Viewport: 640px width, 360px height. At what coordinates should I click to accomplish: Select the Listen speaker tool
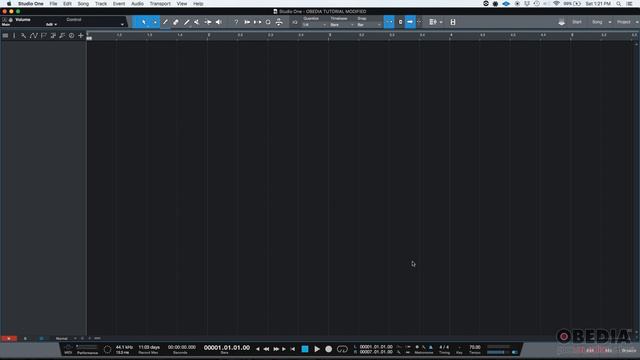[x=218, y=22]
